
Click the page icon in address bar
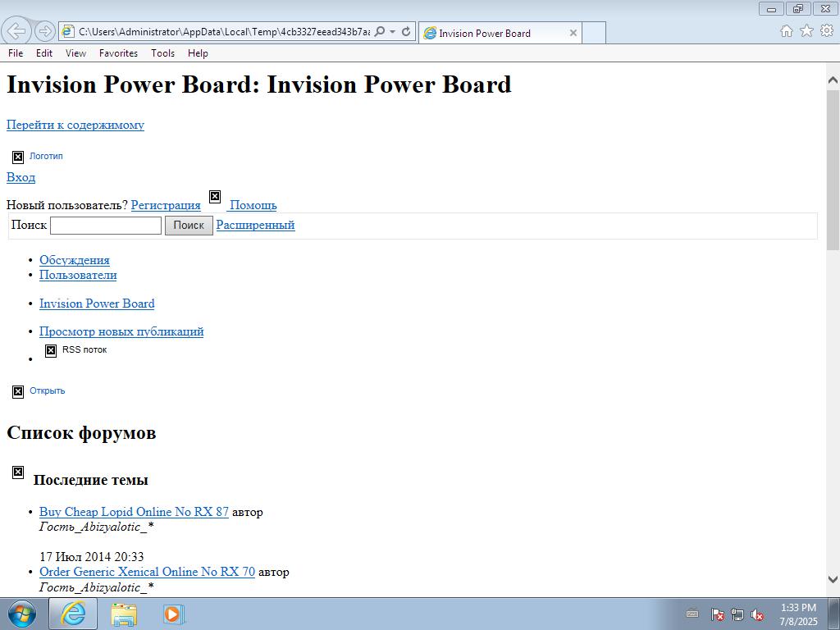pos(67,32)
